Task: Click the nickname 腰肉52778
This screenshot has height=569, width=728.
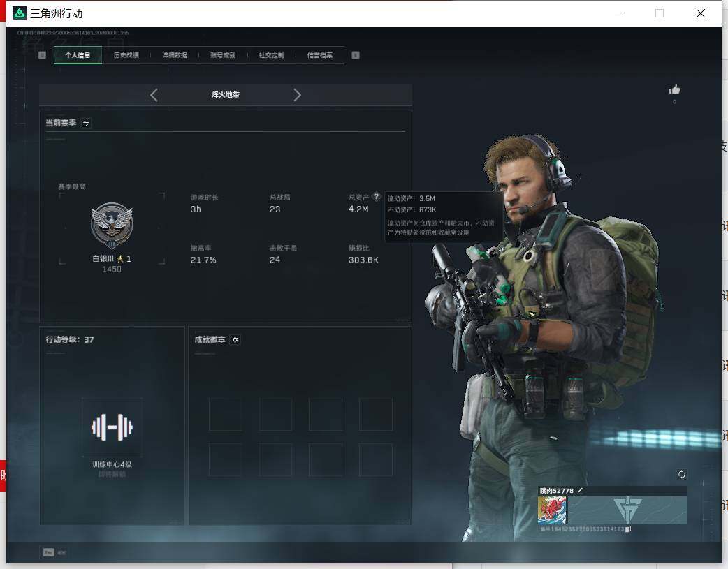Action: 556,491
